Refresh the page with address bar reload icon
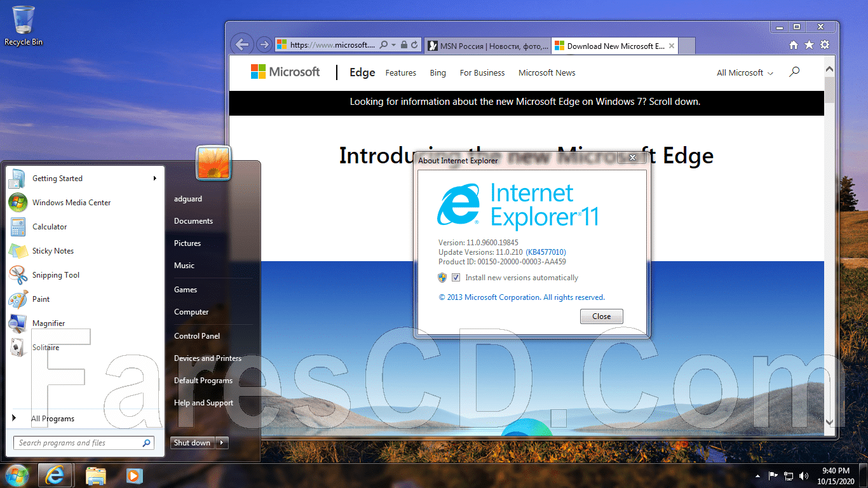This screenshot has width=868, height=488. (x=414, y=45)
